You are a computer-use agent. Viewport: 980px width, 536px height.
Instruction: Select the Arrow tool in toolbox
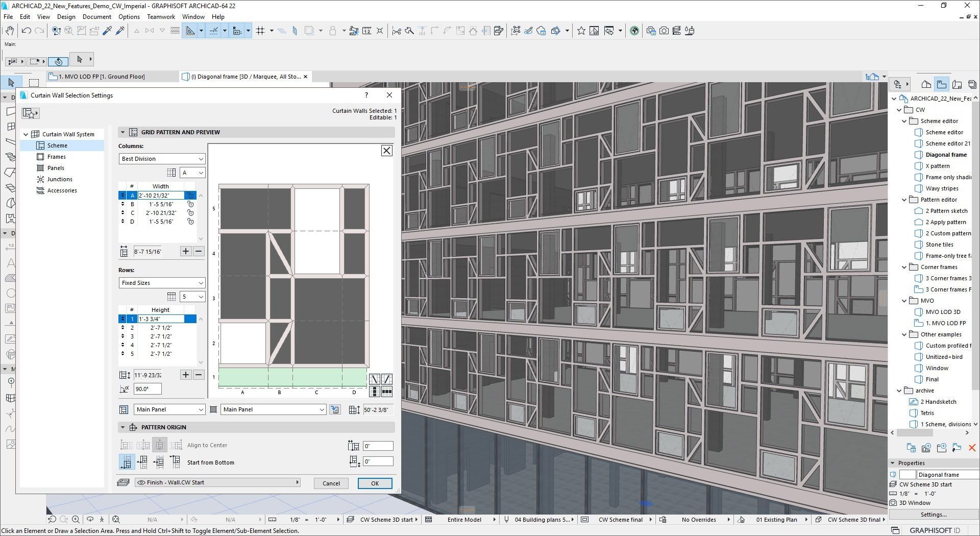(x=11, y=83)
